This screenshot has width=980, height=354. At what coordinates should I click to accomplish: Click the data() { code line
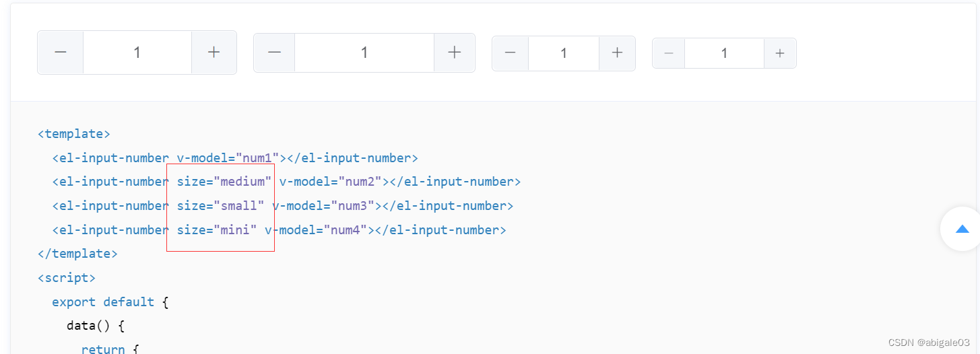coord(96,326)
